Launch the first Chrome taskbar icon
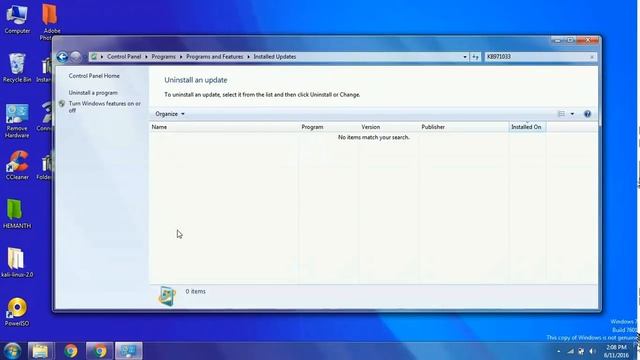Screen dimensions: 640x360 (71, 351)
